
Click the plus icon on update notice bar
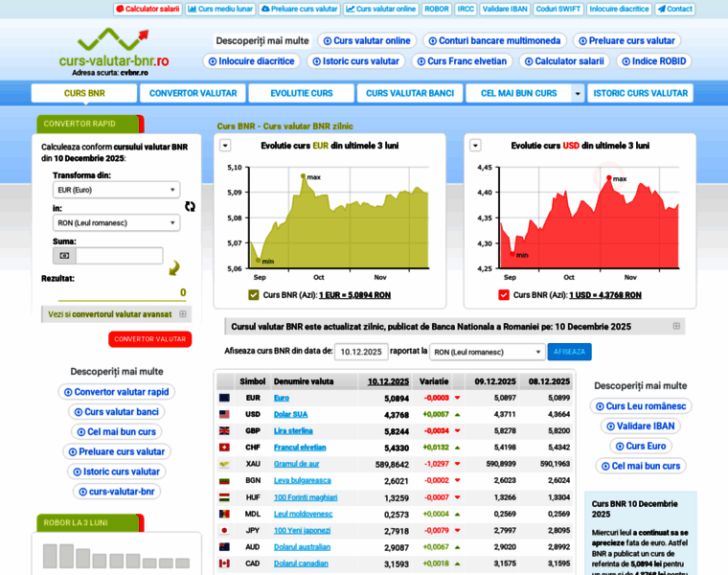click(x=676, y=326)
